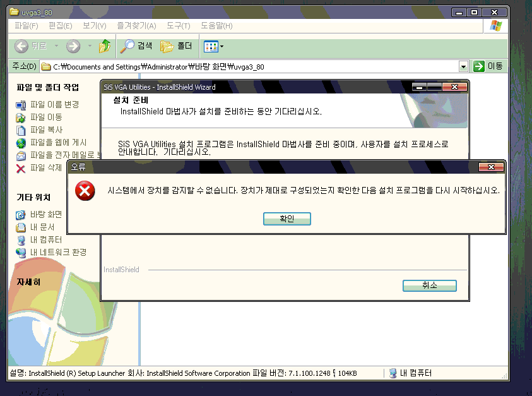Click the red error icon in 오류 dialog
The width and height of the screenshot is (532, 396).
tap(85, 191)
